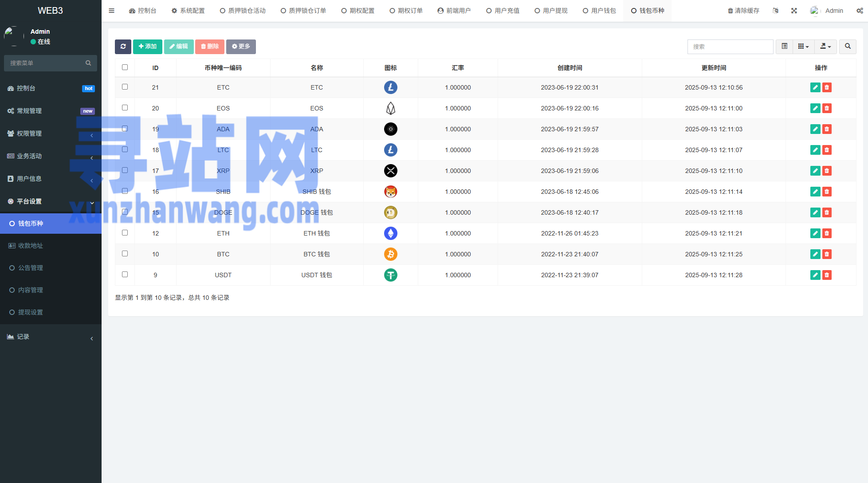868x483 pixels.
Task: Click the refresh table icon button
Action: pyautogui.click(x=123, y=47)
